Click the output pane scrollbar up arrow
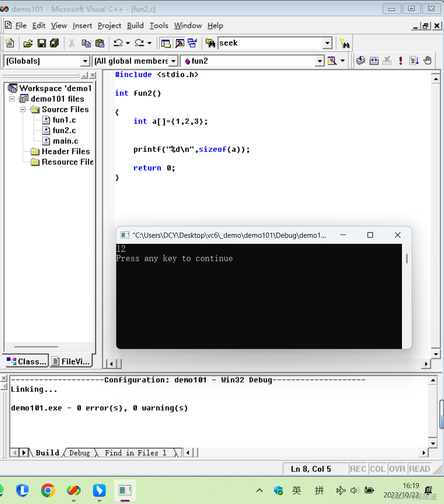This screenshot has height=504, width=444. [433, 380]
